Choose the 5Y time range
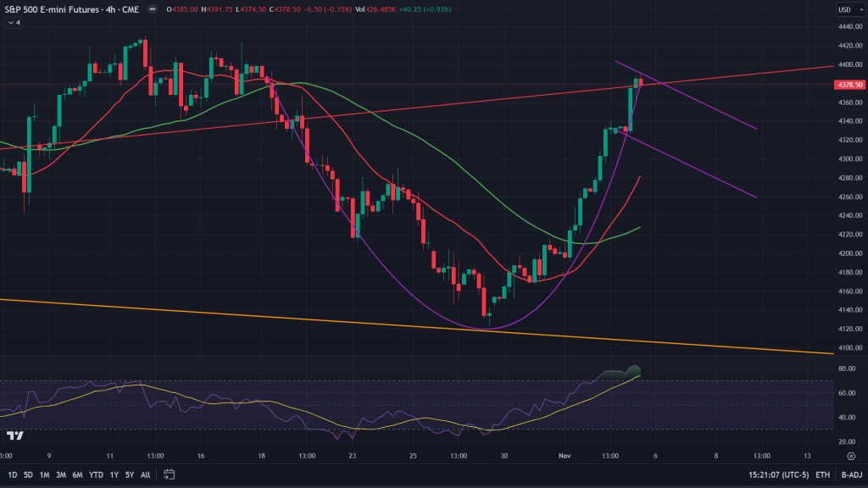The image size is (868, 488). (x=129, y=474)
